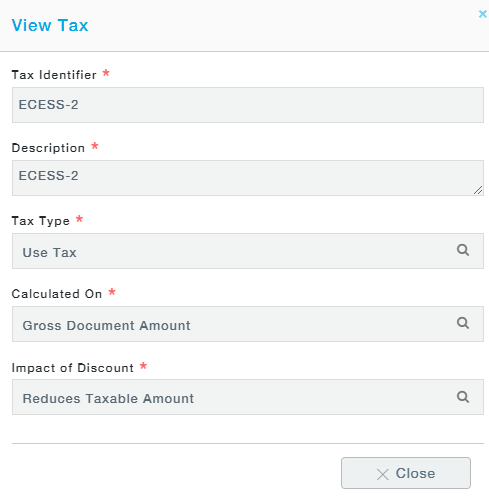This screenshot has height=504, width=489.
Task: Open the Calculated On lookup magnifier icon
Action: [x=463, y=323]
